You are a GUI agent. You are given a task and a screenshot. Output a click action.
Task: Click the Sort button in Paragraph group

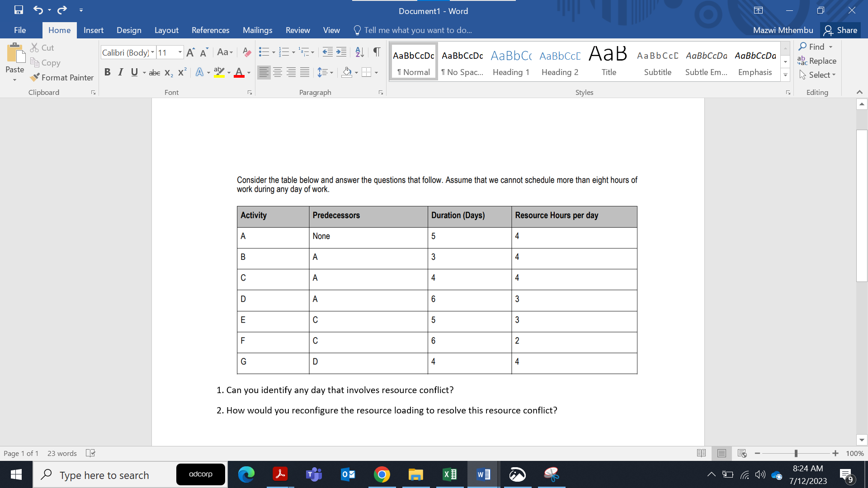pyautogui.click(x=359, y=52)
